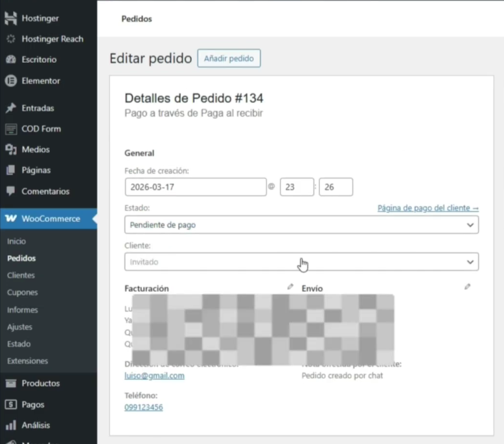The width and height of the screenshot is (504, 444).
Task: Click the Análisis bar chart icon
Action: [10, 425]
